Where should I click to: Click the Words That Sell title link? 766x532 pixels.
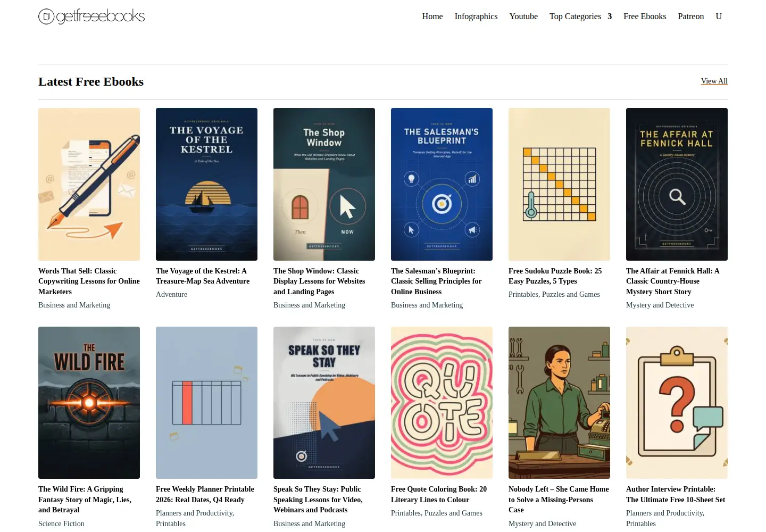click(89, 281)
